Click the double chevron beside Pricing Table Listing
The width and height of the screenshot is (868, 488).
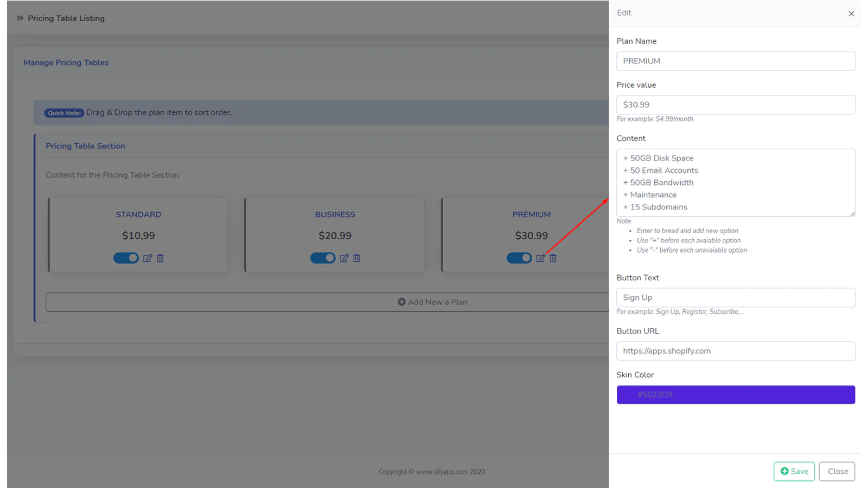pyautogui.click(x=20, y=18)
